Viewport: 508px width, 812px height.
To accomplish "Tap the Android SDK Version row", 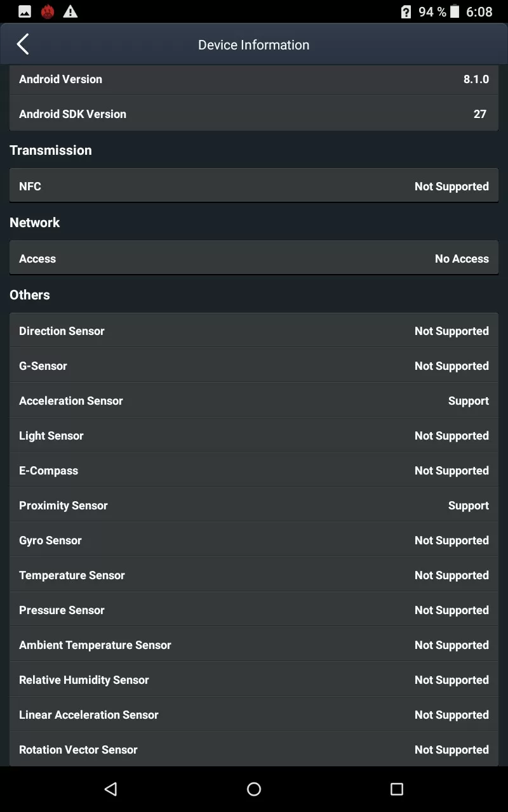I will point(254,114).
